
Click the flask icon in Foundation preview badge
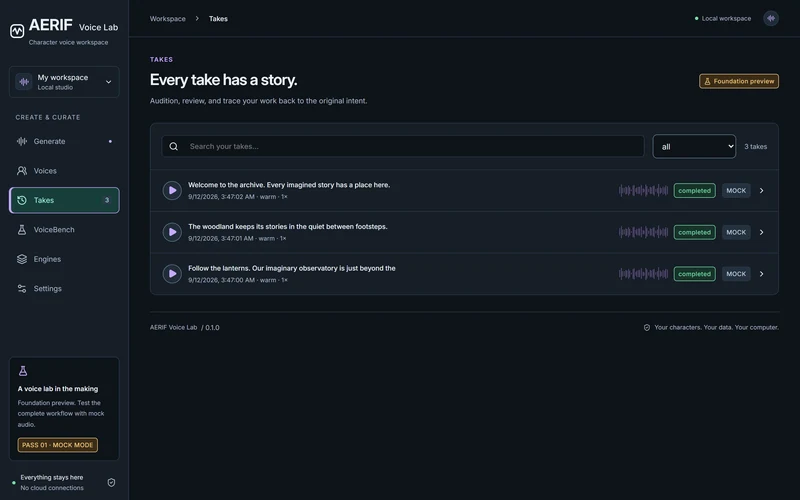[x=707, y=81]
